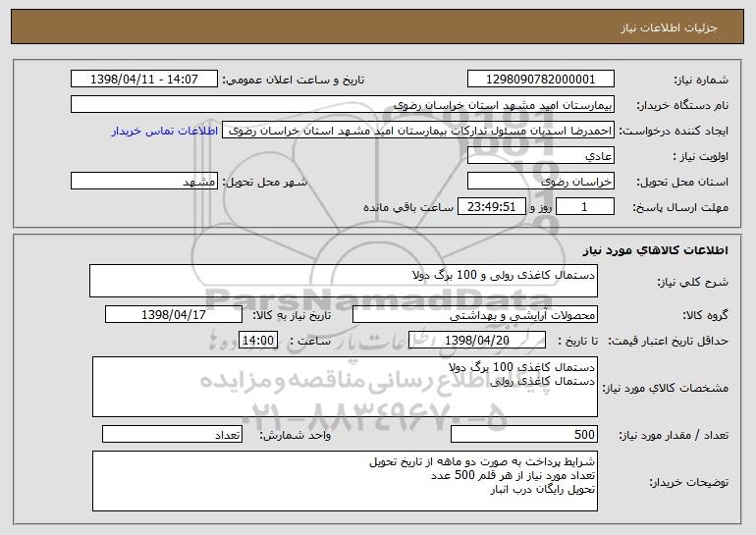Click the label شماره نیاز
Viewport: 756px width, 535px height.
point(701,80)
